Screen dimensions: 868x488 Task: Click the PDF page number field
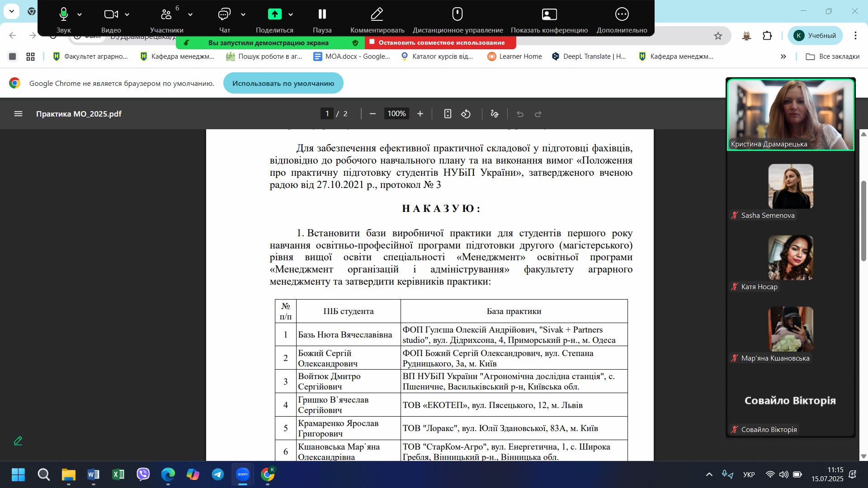tap(327, 114)
